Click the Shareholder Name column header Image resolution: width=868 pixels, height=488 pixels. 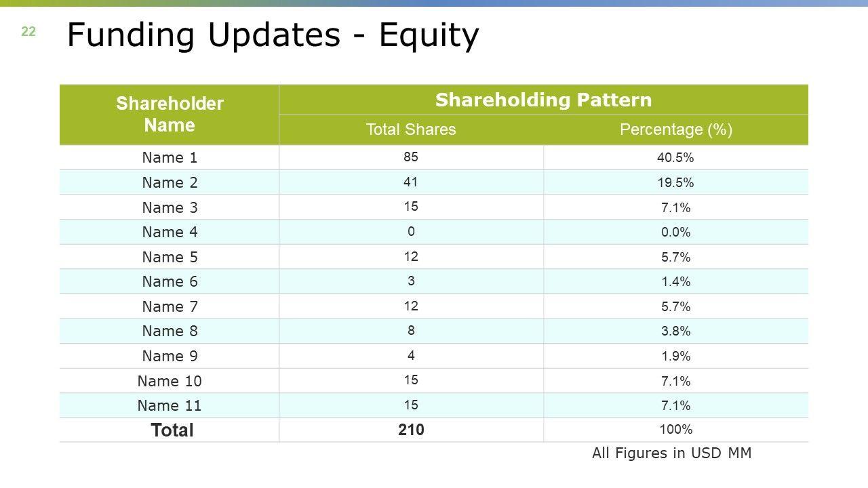(x=170, y=115)
